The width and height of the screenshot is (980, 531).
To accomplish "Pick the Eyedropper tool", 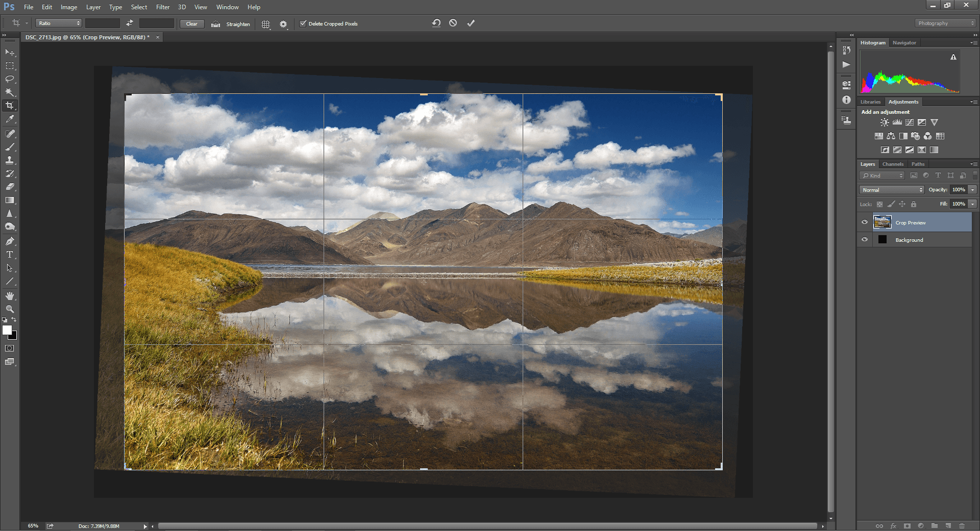I will tap(10, 119).
